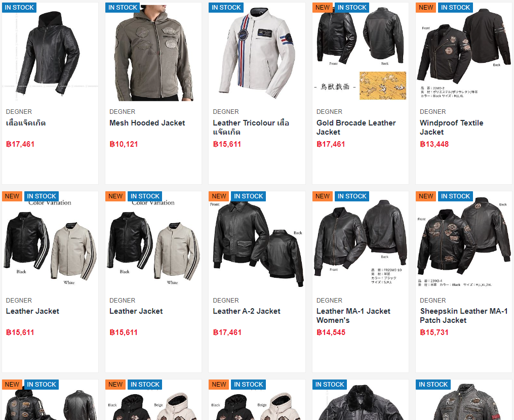Open Sheepskin Leather MA-1 Patch Jacket link

(463, 315)
